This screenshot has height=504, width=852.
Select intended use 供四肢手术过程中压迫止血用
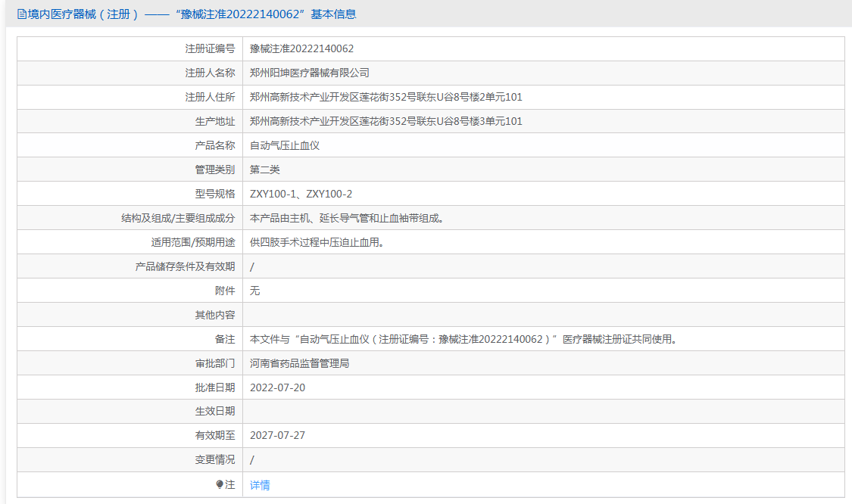pyautogui.click(x=317, y=242)
